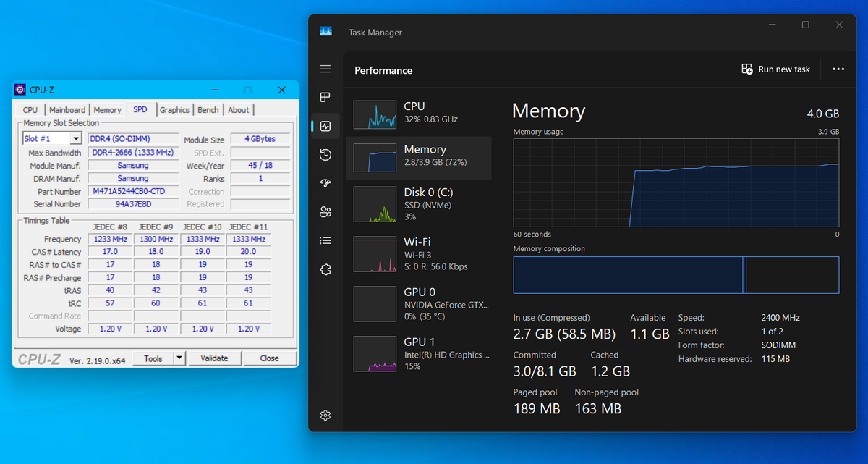Select the Memory entry in performance list
This screenshot has width=868, height=464.
click(419, 158)
